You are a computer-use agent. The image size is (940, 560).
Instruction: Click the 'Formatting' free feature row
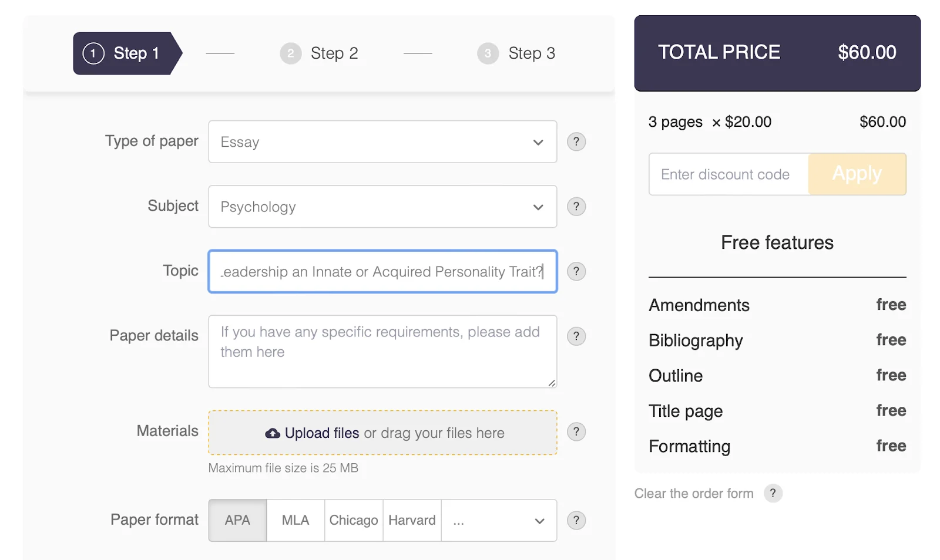[777, 446]
